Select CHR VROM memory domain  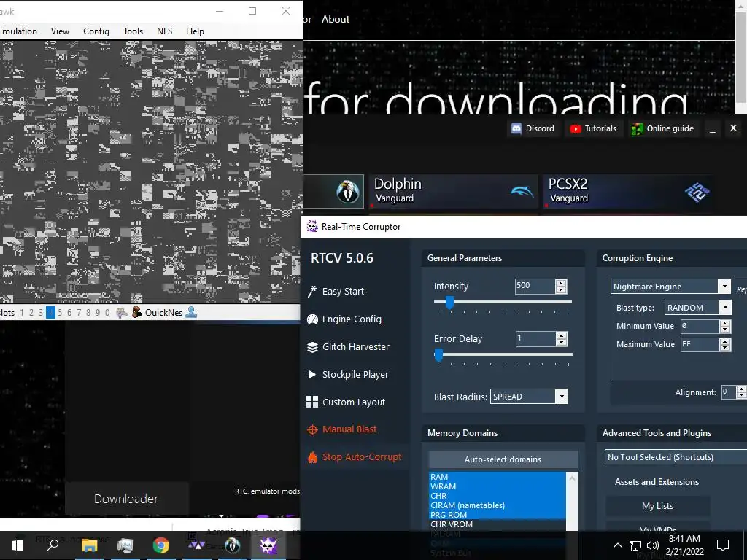click(497, 524)
